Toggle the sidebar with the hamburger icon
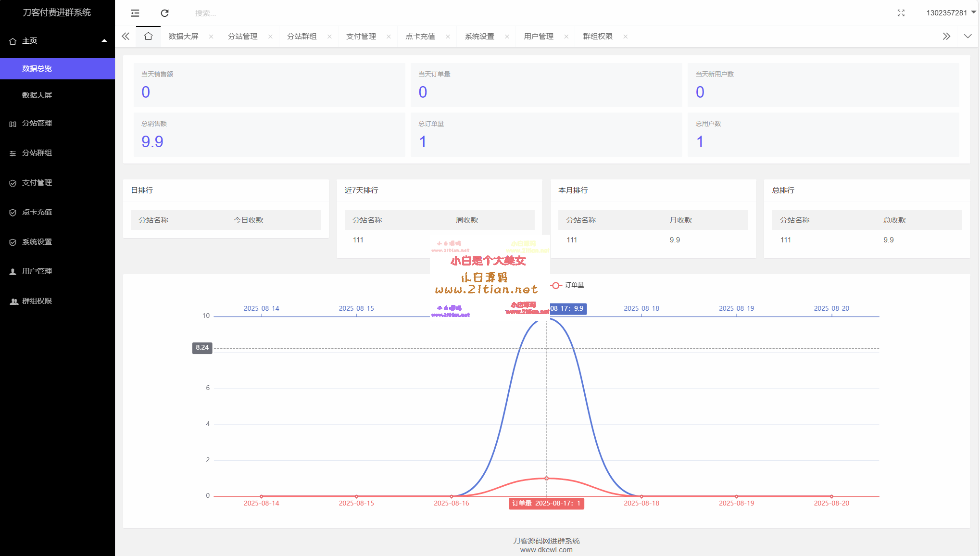This screenshot has width=980, height=556. tap(135, 13)
